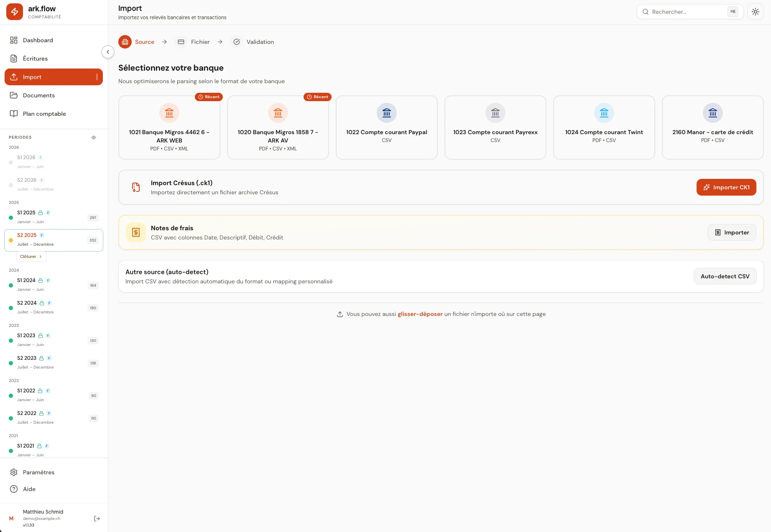Click the glisser-déposer link

point(420,314)
